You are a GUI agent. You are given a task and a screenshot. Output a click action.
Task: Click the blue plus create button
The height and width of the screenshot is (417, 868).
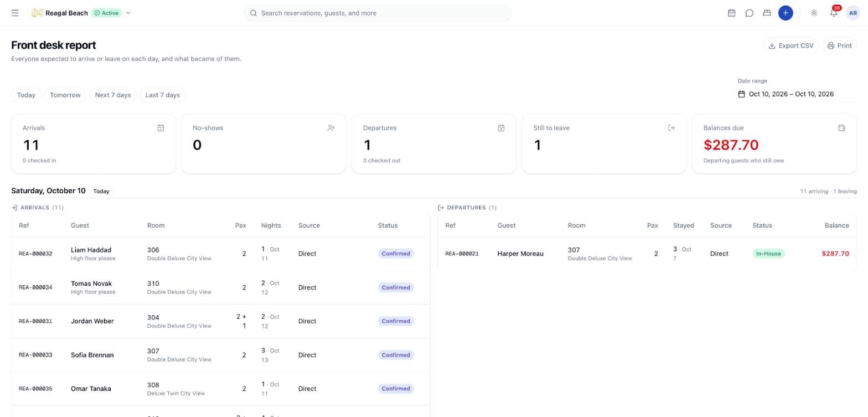786,13
